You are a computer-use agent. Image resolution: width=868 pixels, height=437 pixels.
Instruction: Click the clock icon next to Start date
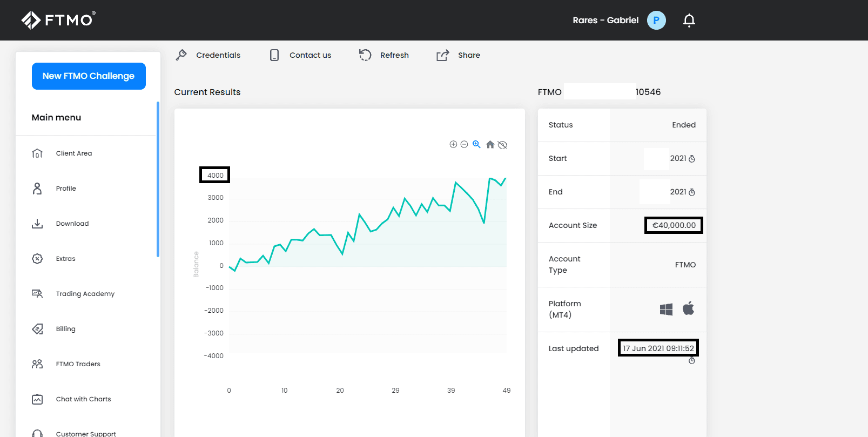pos(692,159)
